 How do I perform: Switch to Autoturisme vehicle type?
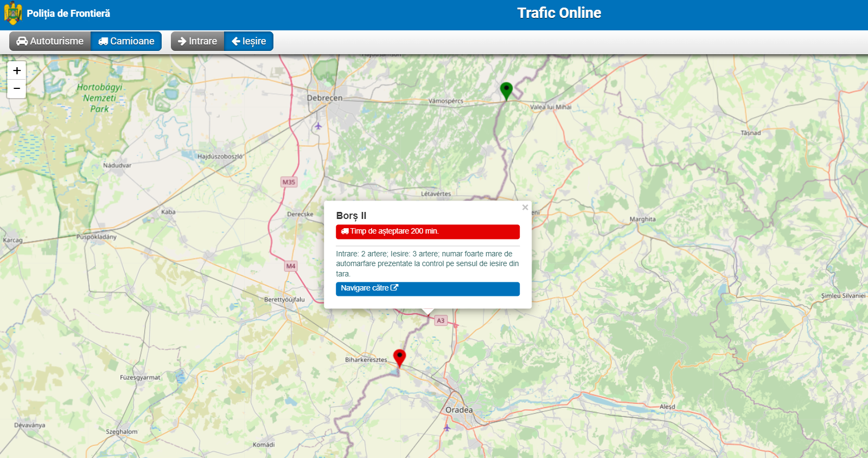pyautogui.click(x=50, y=41)
